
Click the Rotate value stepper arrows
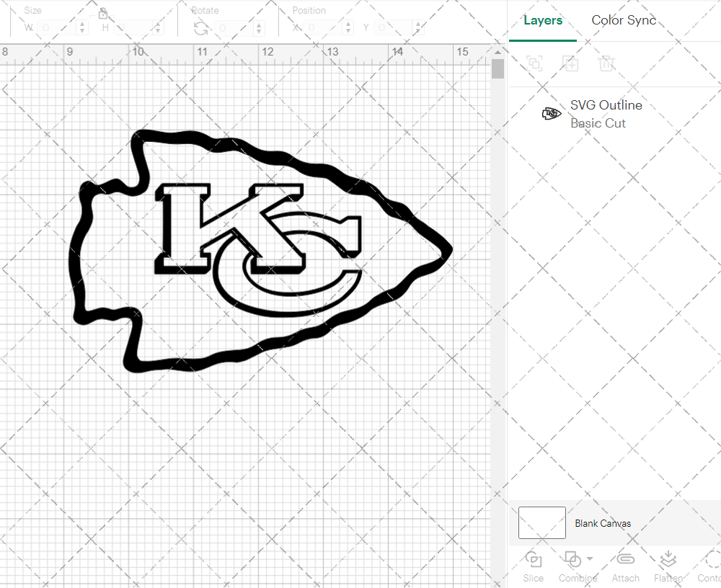[x=259, y=27]
